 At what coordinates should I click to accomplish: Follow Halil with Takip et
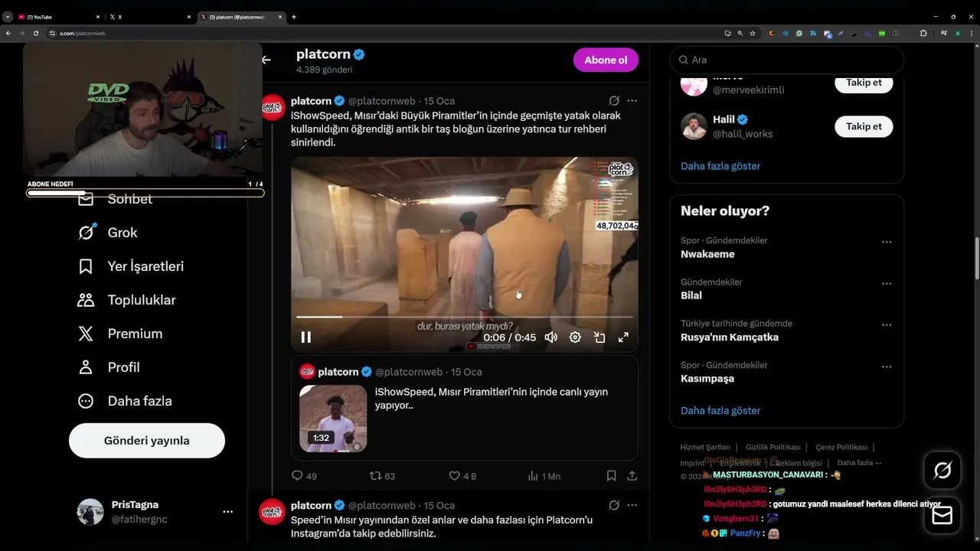pos(864,126)
